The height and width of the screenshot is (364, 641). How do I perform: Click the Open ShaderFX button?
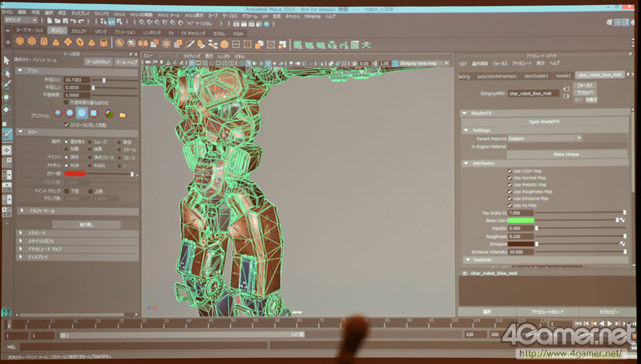click(x=544, y=122)
